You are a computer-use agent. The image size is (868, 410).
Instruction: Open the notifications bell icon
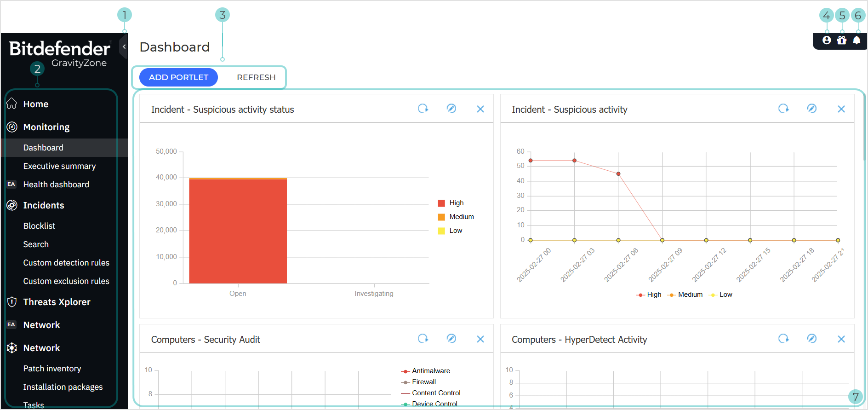point(857,40)
